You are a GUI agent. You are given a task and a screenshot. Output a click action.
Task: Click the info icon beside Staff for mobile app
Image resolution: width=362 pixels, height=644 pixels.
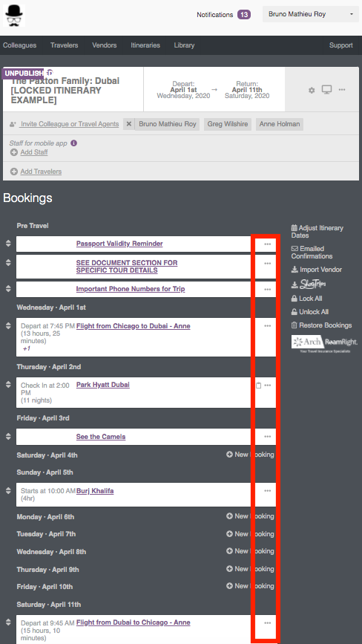[73, 143]
